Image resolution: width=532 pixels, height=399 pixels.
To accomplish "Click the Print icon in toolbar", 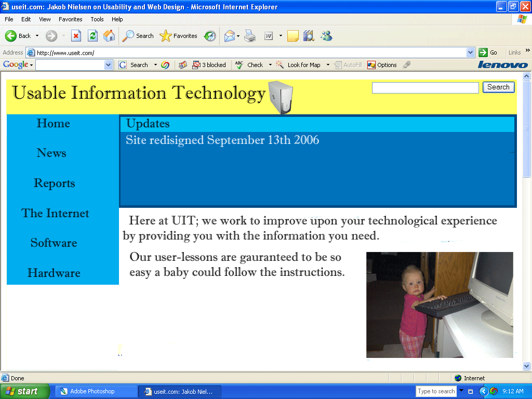I will [250, 36].
